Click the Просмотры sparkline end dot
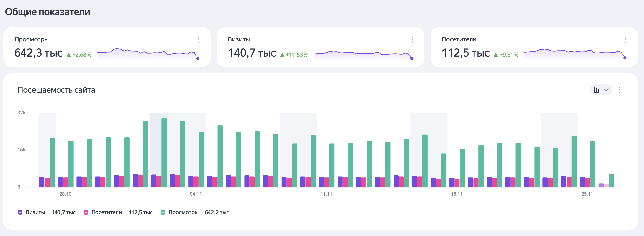The image size is (644, 236). coord(198,59)
